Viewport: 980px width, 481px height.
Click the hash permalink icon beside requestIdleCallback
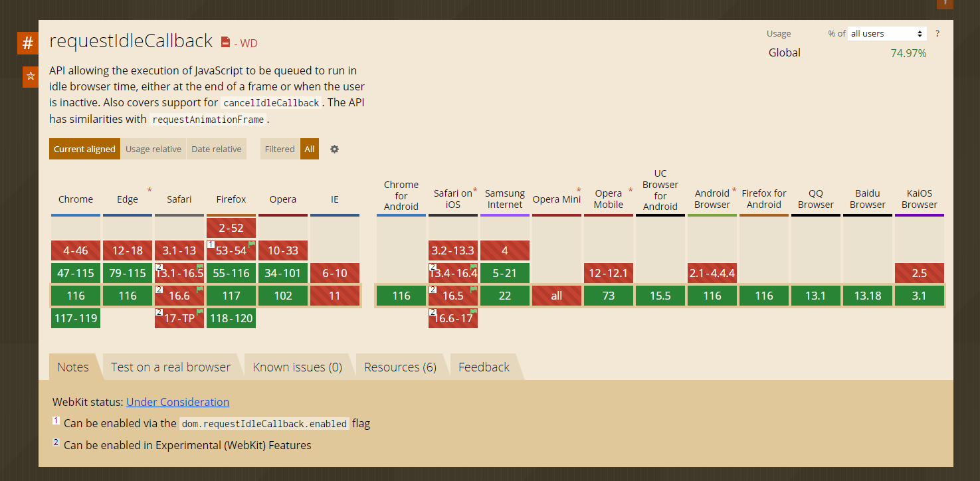click(x=28, y=43)
